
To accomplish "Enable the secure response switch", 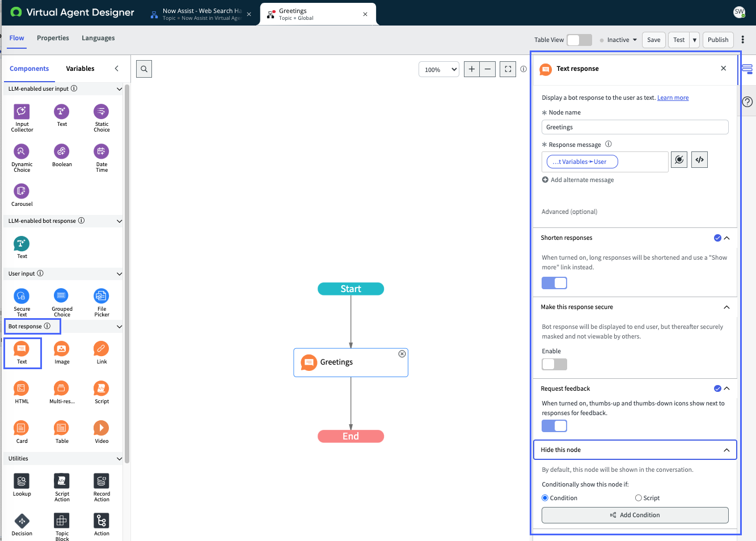I will [554, 365].
